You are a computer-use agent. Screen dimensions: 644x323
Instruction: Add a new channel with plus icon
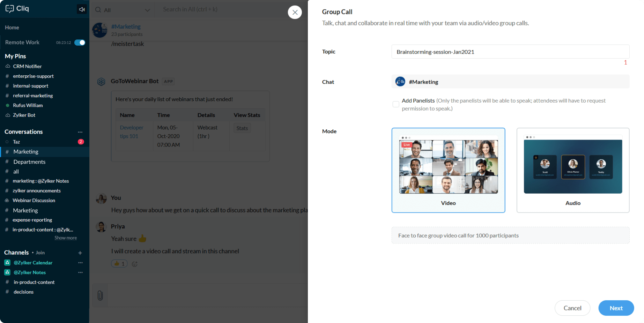point(80,253)
